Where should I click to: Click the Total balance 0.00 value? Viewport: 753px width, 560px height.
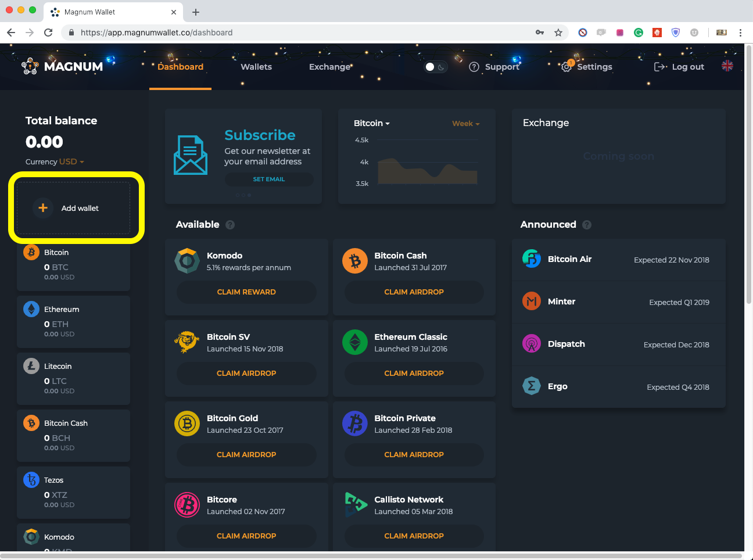pyautogui.click(x=44, y=142)
